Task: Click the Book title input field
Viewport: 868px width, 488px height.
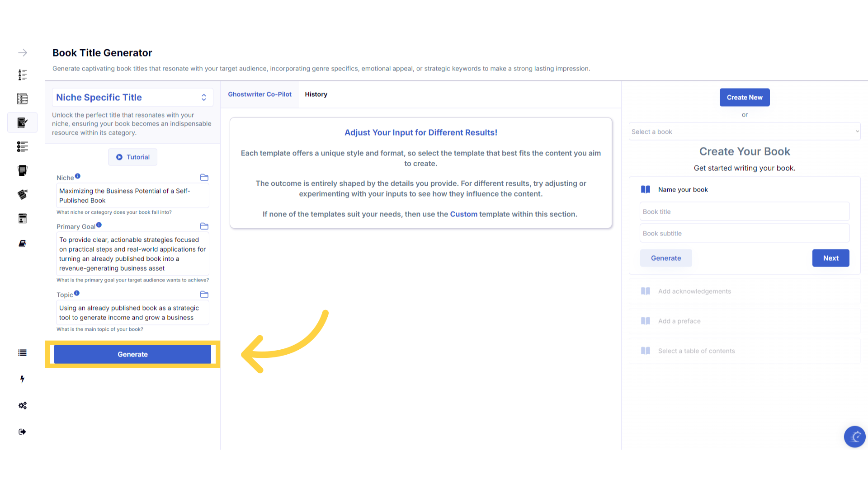Action: coord(745,212)
